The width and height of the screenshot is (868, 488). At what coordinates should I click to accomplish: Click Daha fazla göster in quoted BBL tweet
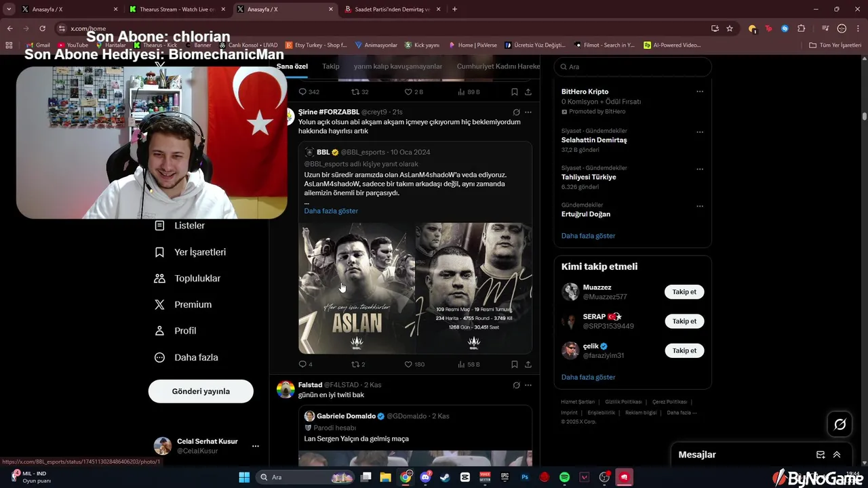[x=331, y=211]
